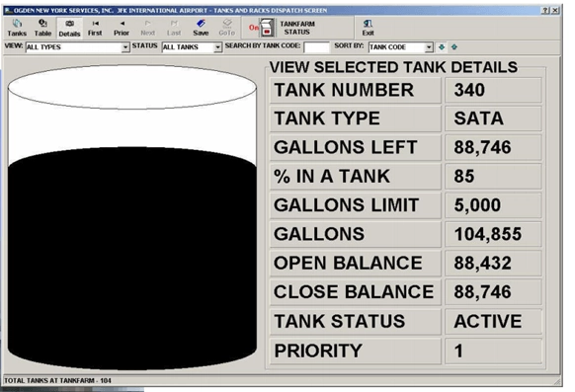This screenshot has width=575, height=392.
Task: Open the Tanks view from toolbar
Action: click(x=17, y=29)
